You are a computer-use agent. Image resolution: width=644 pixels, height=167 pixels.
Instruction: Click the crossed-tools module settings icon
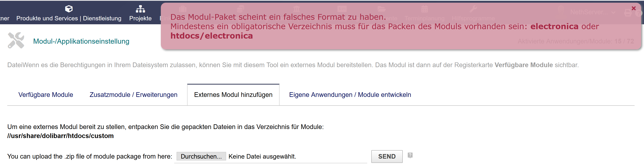tap(16, 41)
